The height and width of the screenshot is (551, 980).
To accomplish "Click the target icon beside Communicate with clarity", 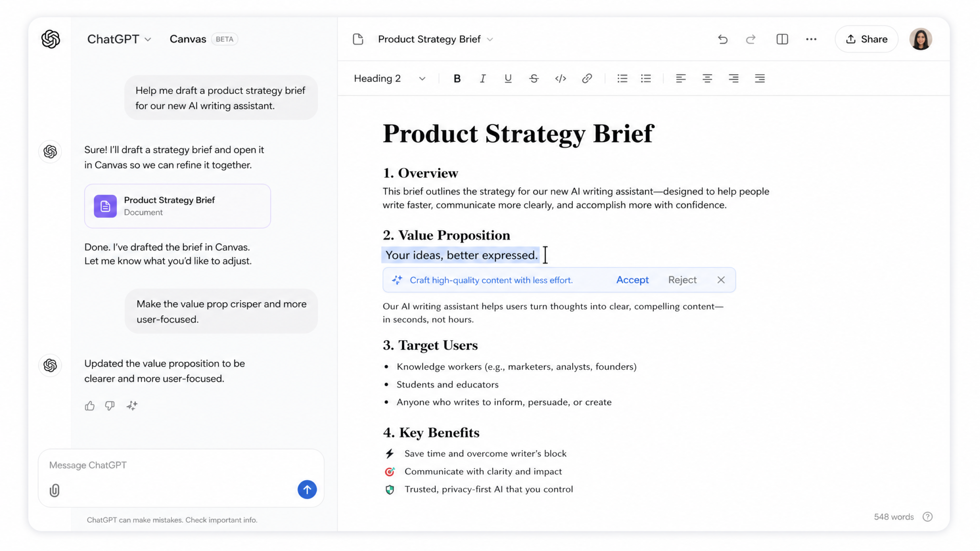I will click(390, 472).
